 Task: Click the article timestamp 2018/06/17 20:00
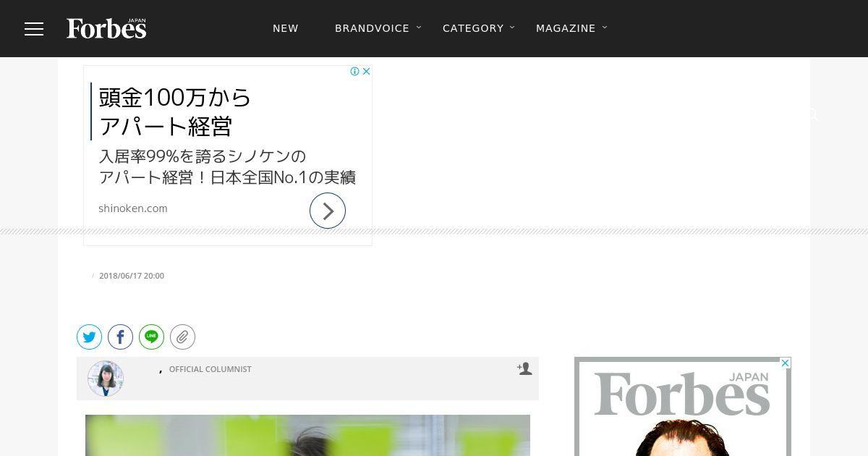point(132,276)
